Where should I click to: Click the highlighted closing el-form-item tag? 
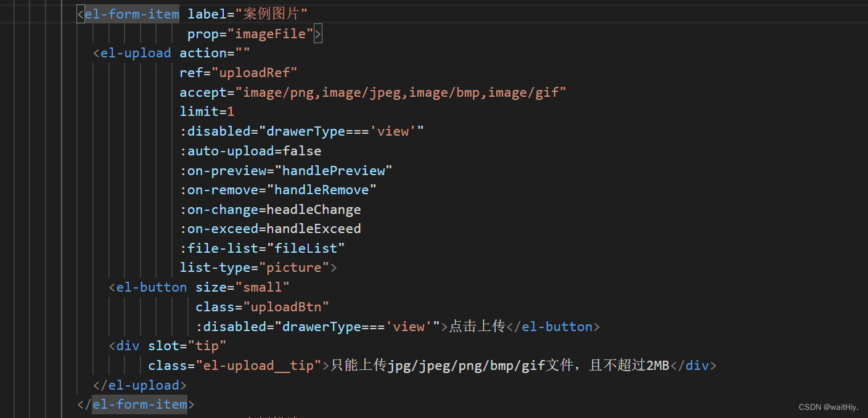140,404
